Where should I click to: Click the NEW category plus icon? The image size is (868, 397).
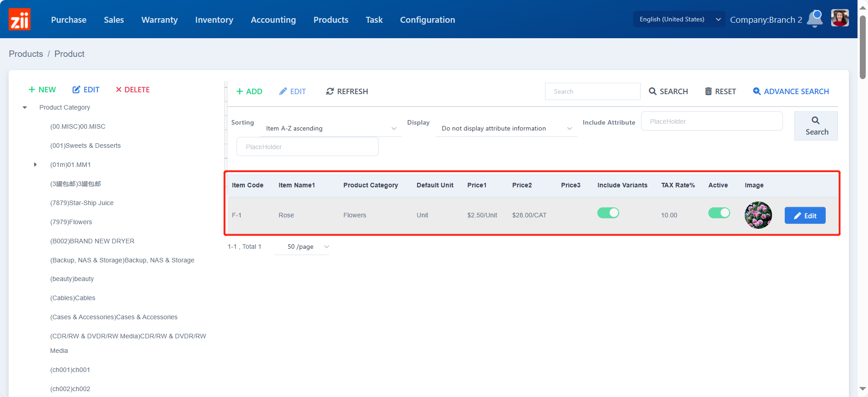tap(32, 90)
